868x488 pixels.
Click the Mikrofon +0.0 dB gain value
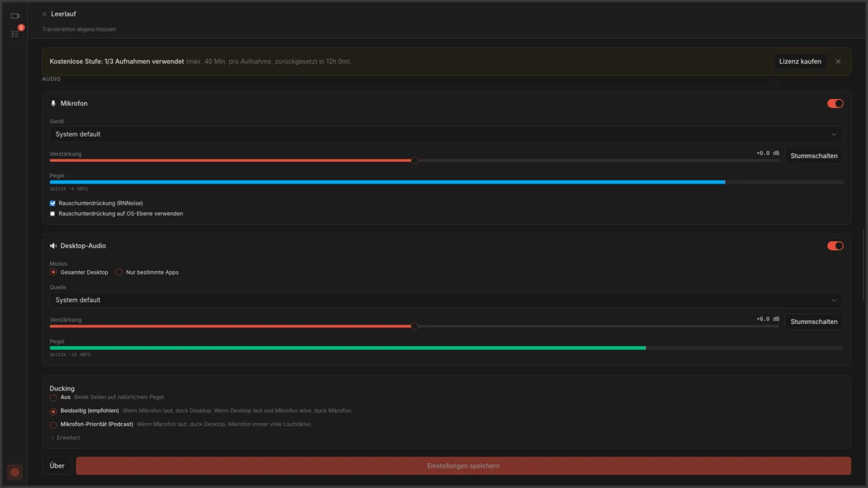768,153
